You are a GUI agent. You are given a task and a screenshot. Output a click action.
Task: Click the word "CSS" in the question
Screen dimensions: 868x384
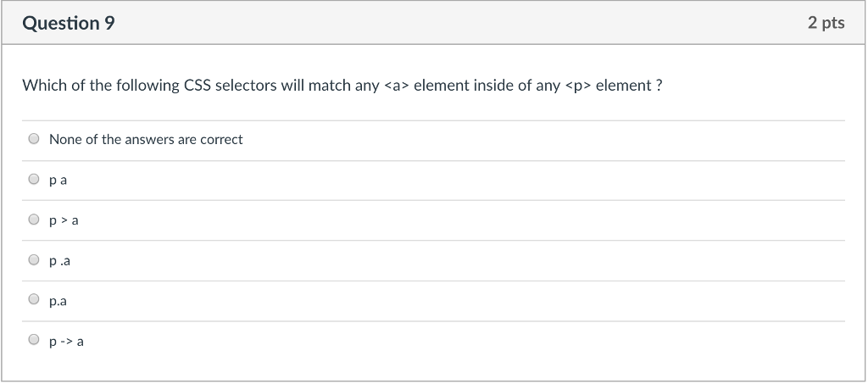pyautogui.click(x=197, y=86)
